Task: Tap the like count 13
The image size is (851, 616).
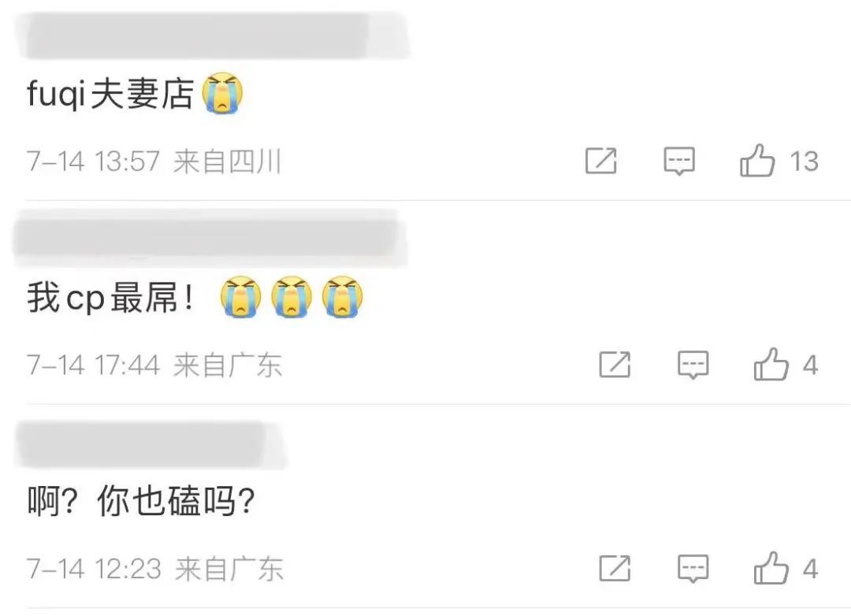Action: (x=804, y=161)
